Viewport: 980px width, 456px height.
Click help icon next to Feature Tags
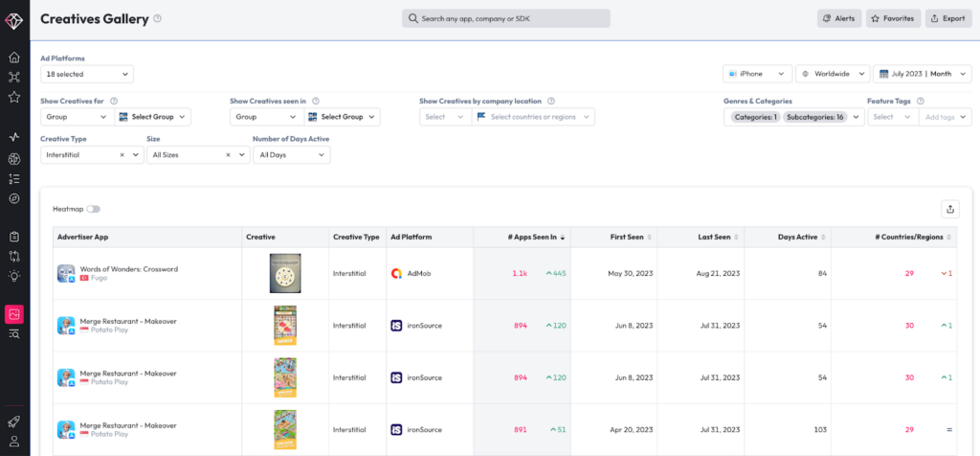coord(921,101)
